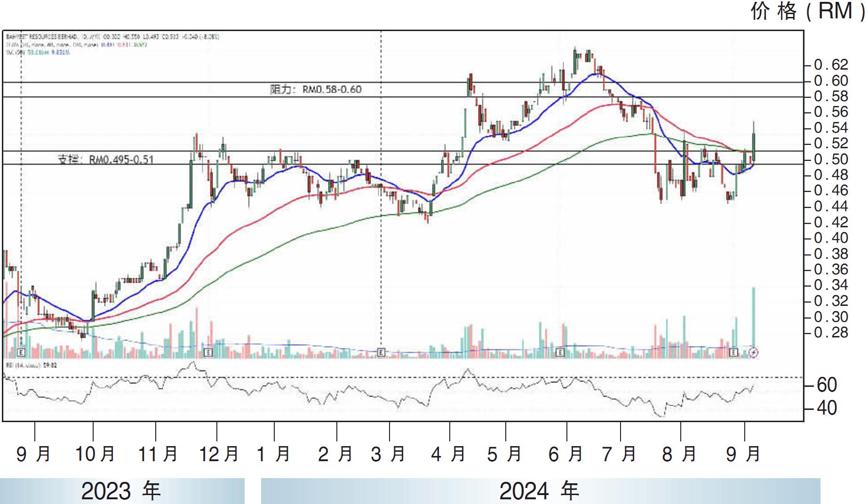Click the resistance label RM0.58-0.60
This screenshot has height=504, width=868.
tap(316, 89)
